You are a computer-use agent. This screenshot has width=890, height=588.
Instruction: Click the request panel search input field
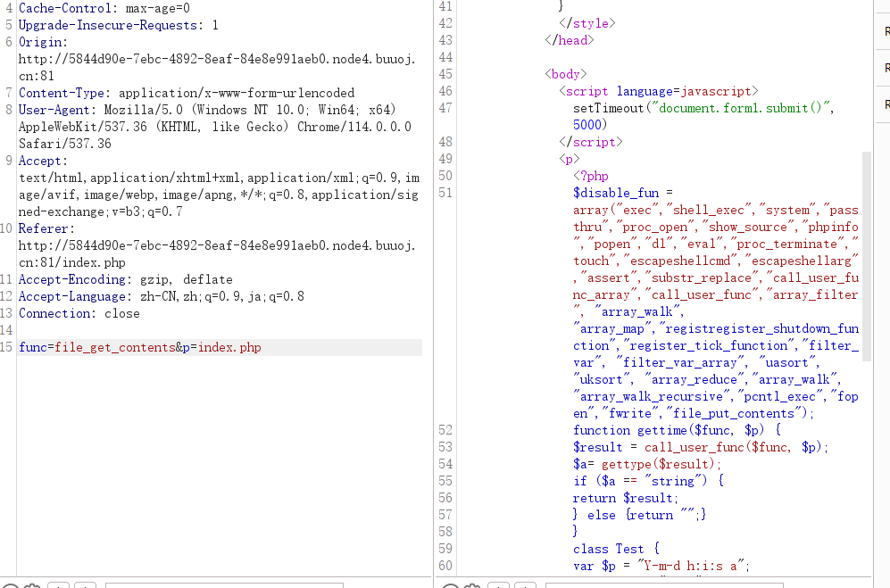click(x=224, y=585)
